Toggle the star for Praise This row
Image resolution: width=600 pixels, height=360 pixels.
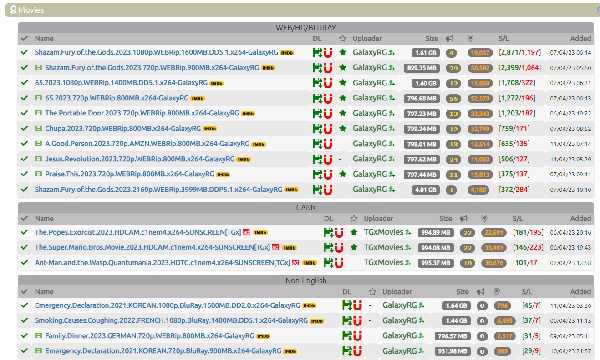(342, 174)
